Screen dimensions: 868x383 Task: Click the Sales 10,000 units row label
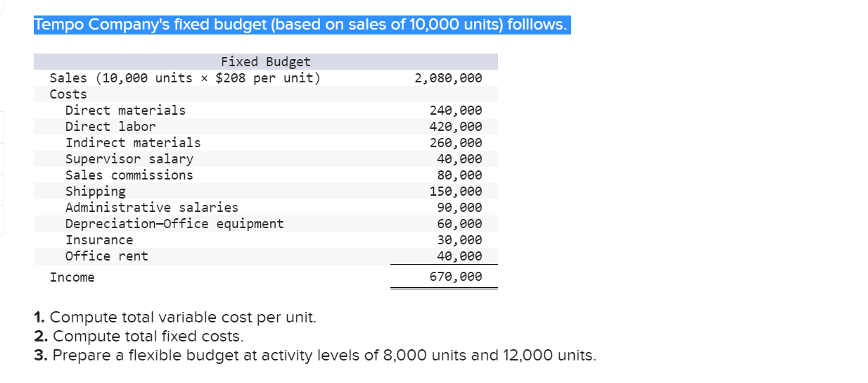tap(185, 77)
